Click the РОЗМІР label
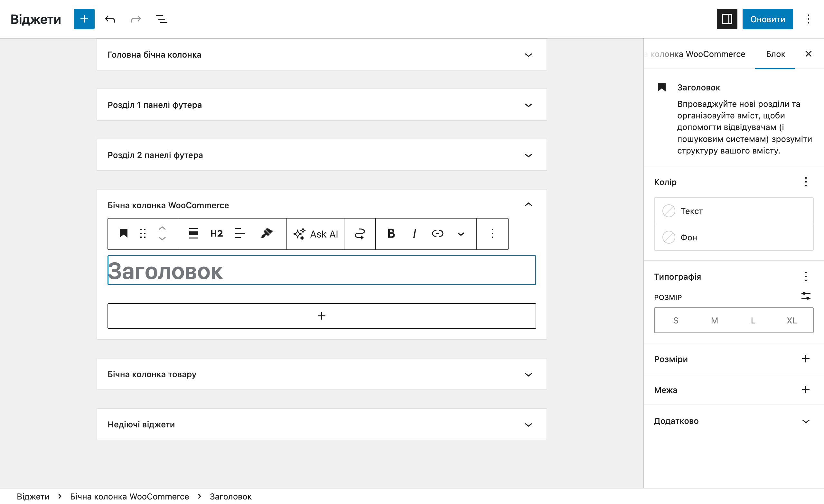The width and height of the screenshot is (824, 504). pos(668,297)
